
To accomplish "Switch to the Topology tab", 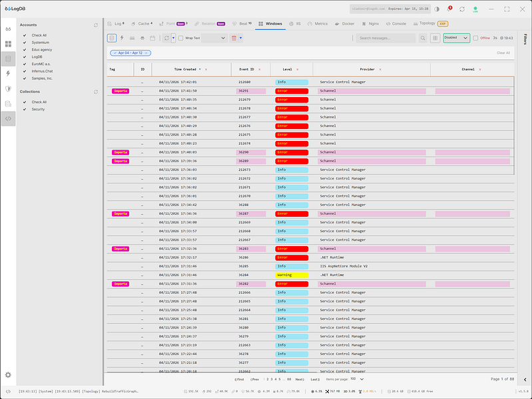I will (431, 24).
